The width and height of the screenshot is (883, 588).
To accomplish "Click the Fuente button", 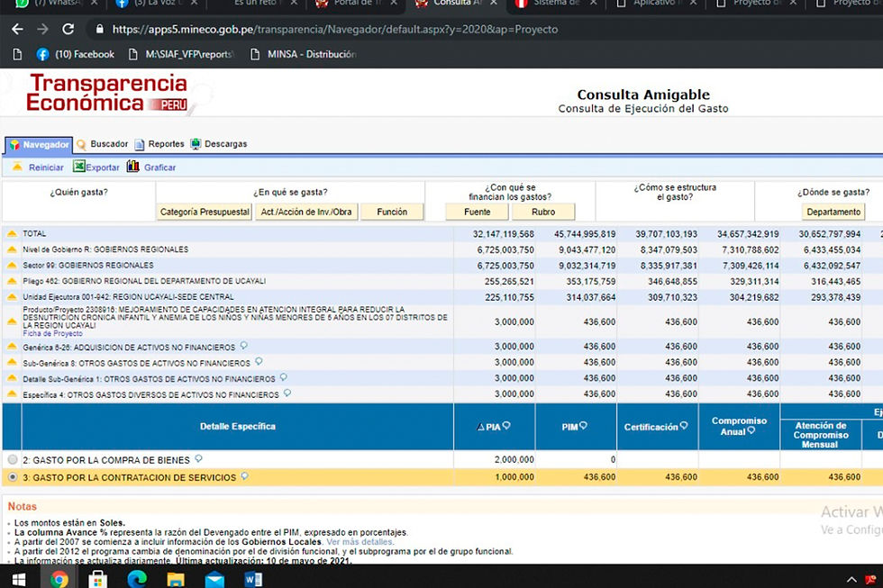I will coord(477,213).
